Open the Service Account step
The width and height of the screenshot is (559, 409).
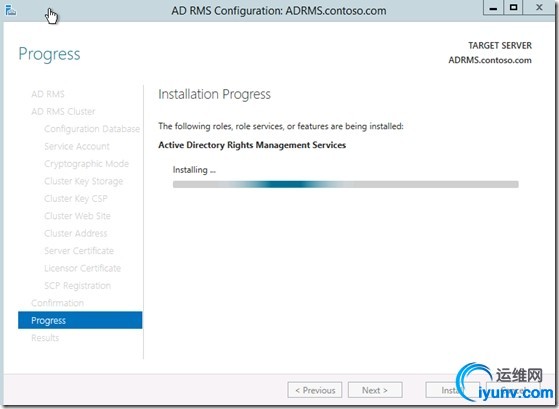click(x=77, y=146)
